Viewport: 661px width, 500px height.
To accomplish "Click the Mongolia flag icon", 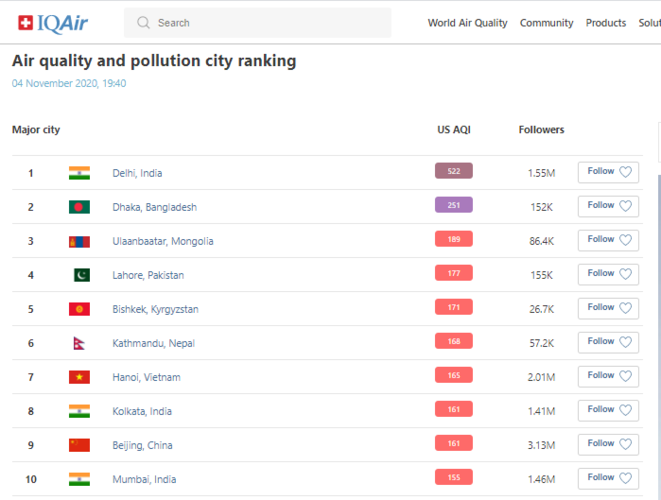I will pos(79,241).
